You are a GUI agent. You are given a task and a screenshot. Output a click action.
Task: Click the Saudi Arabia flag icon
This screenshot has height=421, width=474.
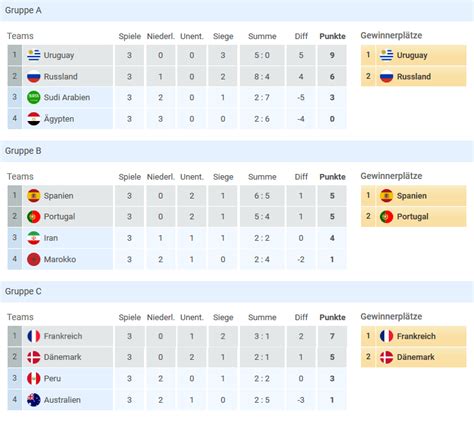pyautogui.click(x=34, y=97)
